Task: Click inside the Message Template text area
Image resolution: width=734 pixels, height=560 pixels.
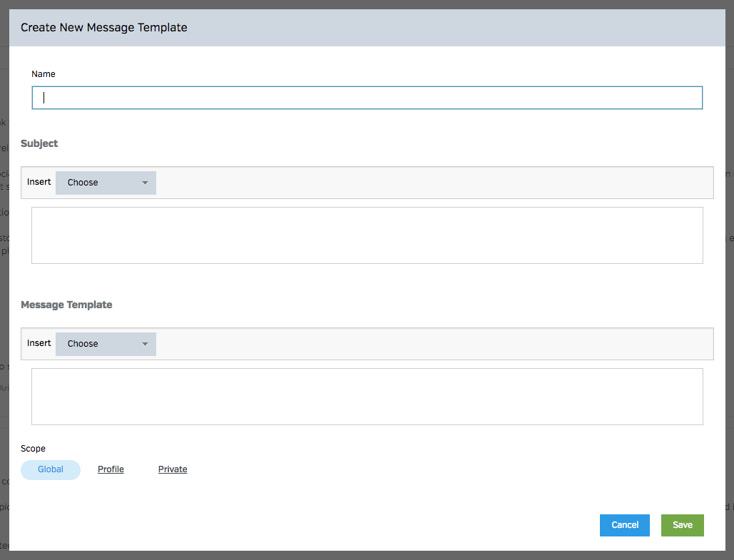Action: 367,397
